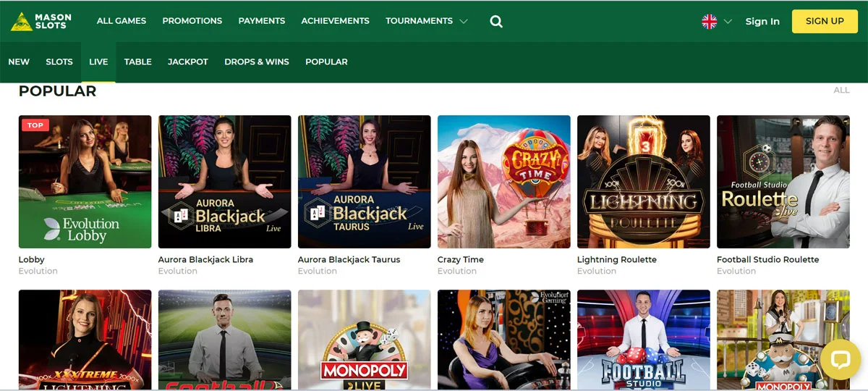Click the TOP badge on Lobby card
The image size is (868, 391).
35,125
